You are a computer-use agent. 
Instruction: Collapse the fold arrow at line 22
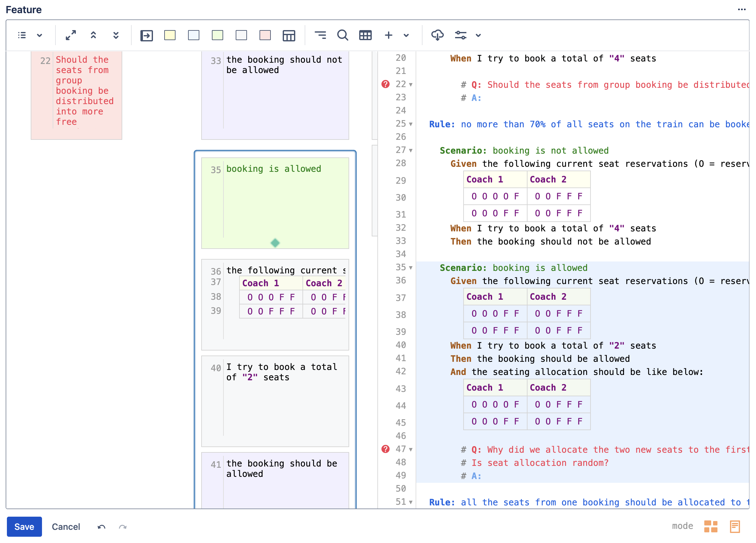click(x=411, y=85)
